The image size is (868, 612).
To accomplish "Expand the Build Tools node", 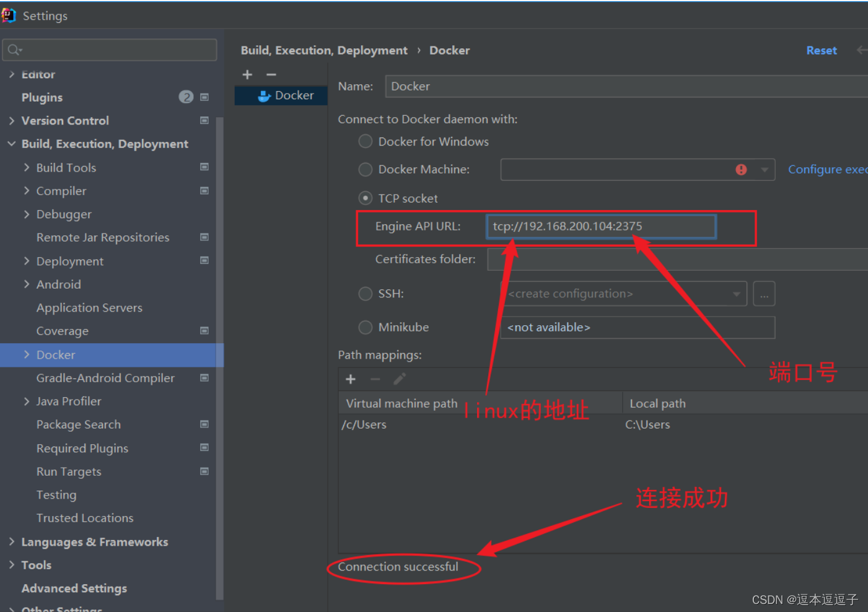I will [26, 167].
